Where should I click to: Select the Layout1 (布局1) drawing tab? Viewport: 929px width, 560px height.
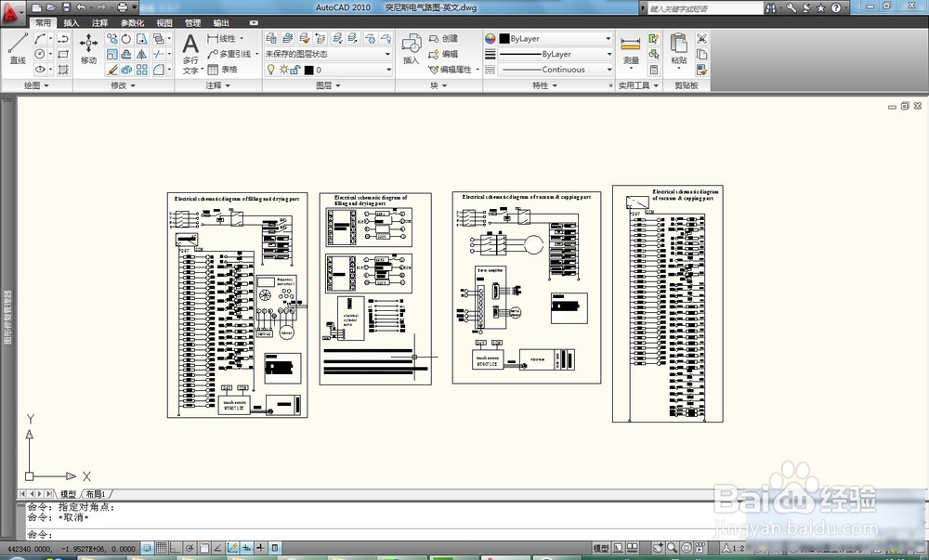point(95,494)
